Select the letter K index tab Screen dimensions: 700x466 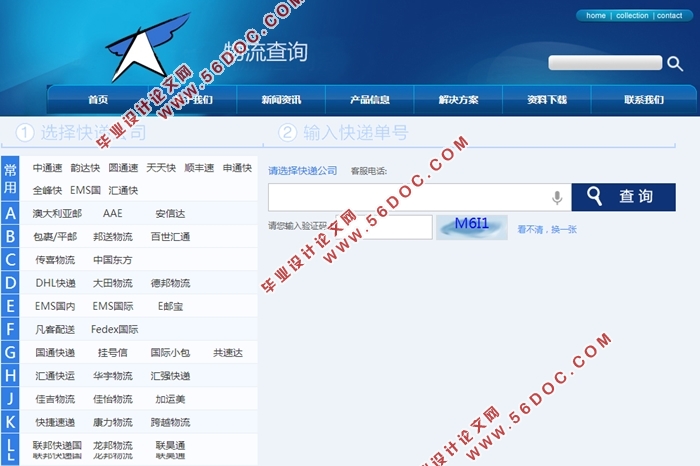click(10, 422)
